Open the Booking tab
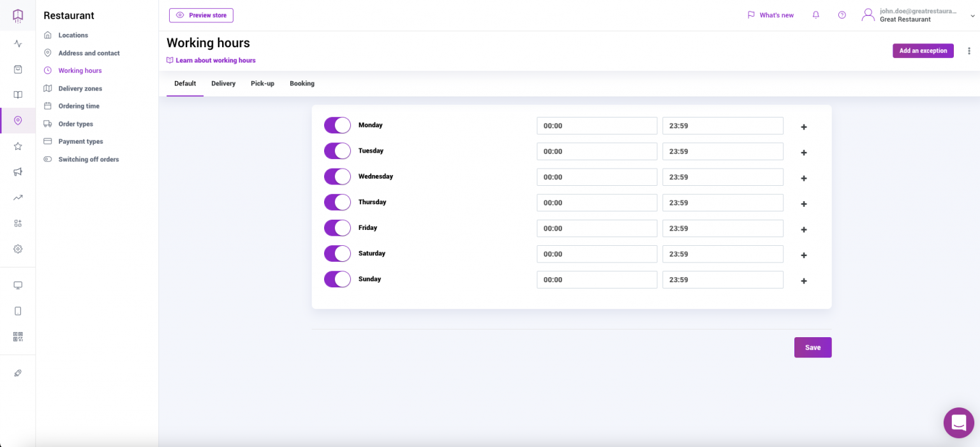The width and height of the screenshot is (980, 447). pyautogui.click(x=301, y=83)
